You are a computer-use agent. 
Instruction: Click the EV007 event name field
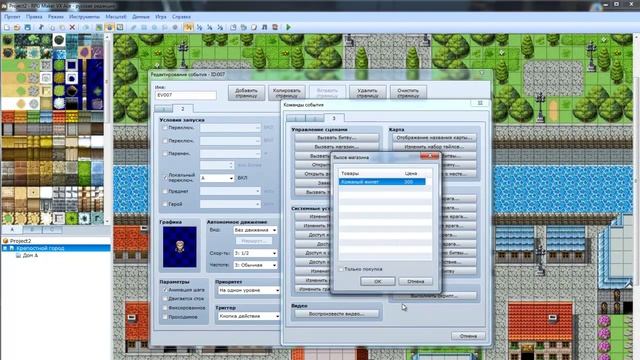pyautogui.click(x=186, y=95)
